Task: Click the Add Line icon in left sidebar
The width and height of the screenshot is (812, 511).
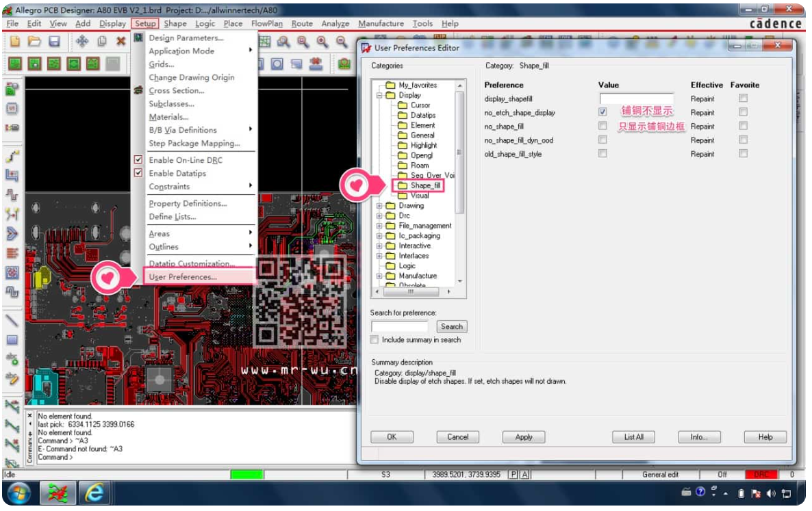Action: (12, 321)
